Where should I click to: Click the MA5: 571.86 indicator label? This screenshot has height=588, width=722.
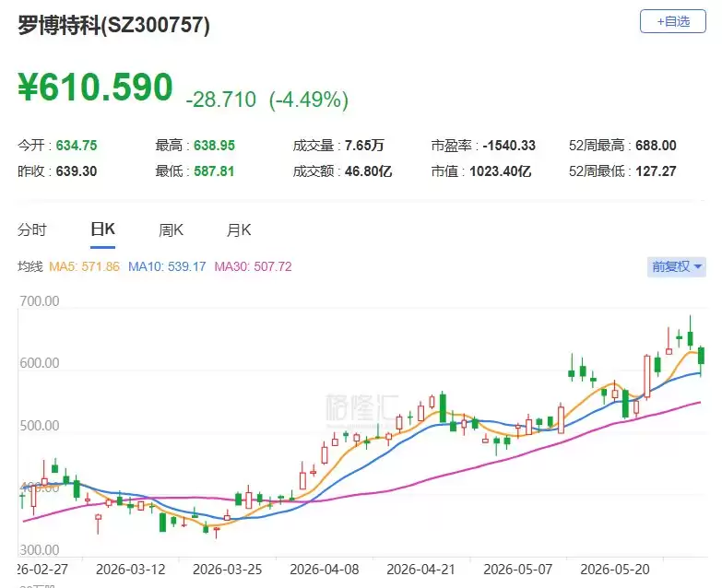(84, 266)
